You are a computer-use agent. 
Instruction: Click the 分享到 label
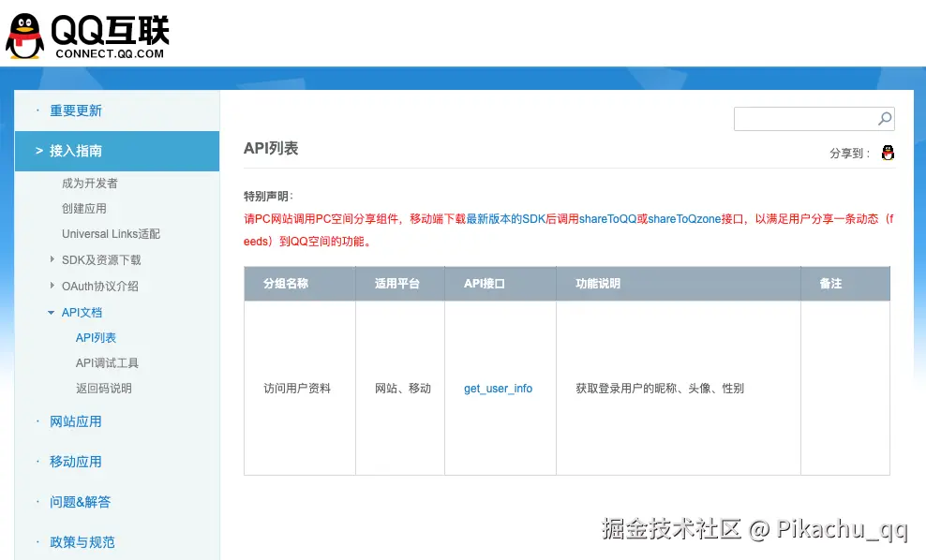[x=850, y=154]
